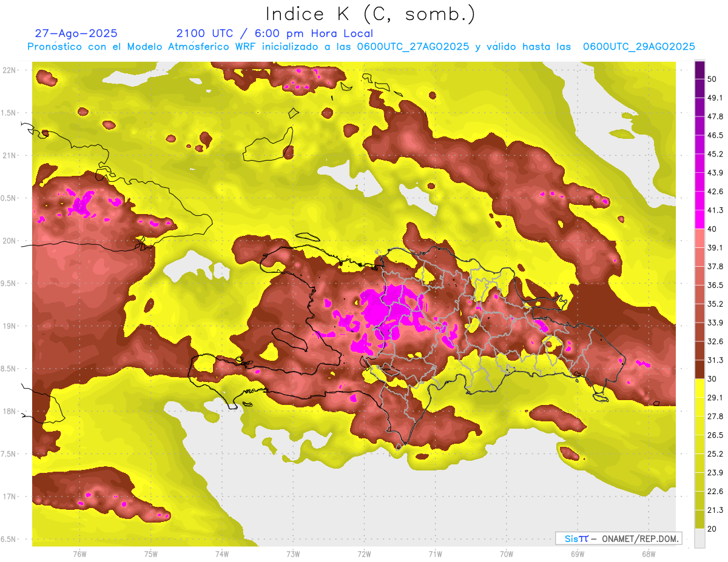Screen dimensions: 728x562
Task: Click the latitude axis label "19N"
Action: (x=9, y=326)
